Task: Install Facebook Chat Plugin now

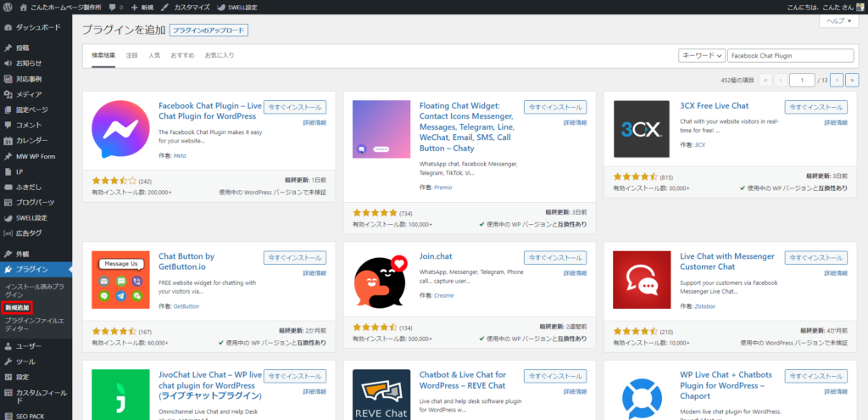Action: click(295, 107)
